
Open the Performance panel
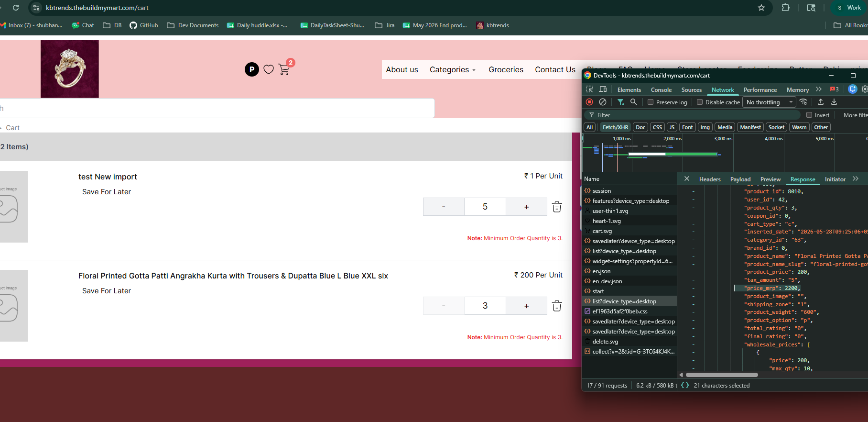[760, 89]
